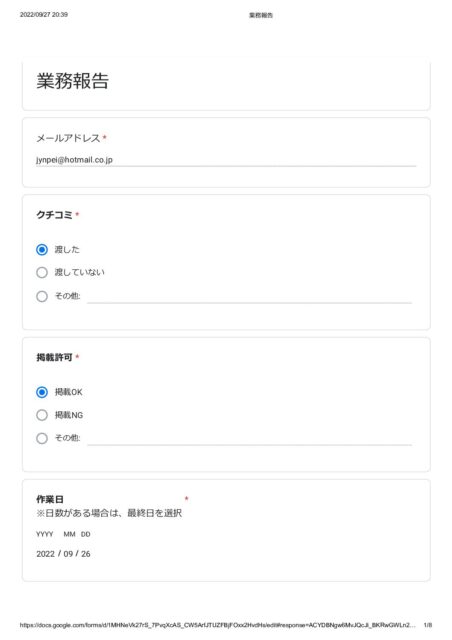This screenshot has height=640, width=452.
Task: Click the docs.google.com URL in footer
Action: pyautogui.click(x=218, y=625)
